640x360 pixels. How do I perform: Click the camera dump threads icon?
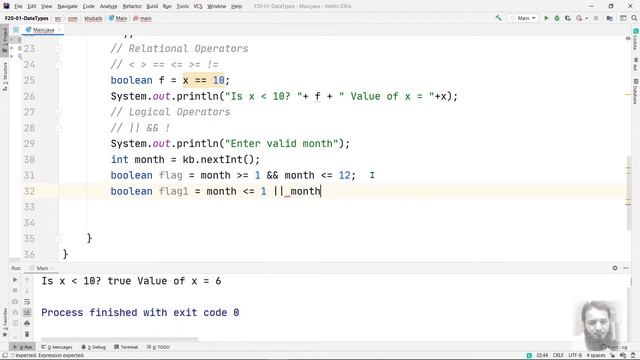click(15, 302)
